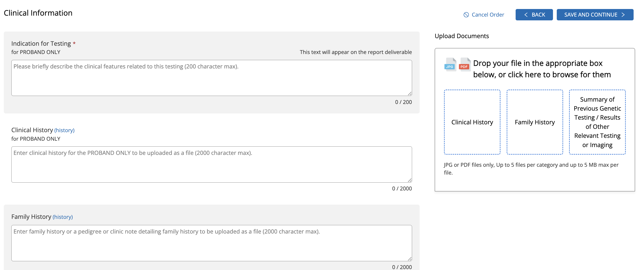Click 'This text will appear on the report deliverable'
Image resolution: width=644 pixels, height=270 pixels.
tap(356, 52)
